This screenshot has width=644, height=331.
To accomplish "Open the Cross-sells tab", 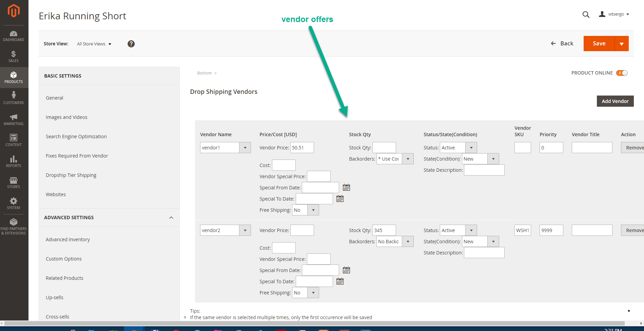I will tap(58, 317).
